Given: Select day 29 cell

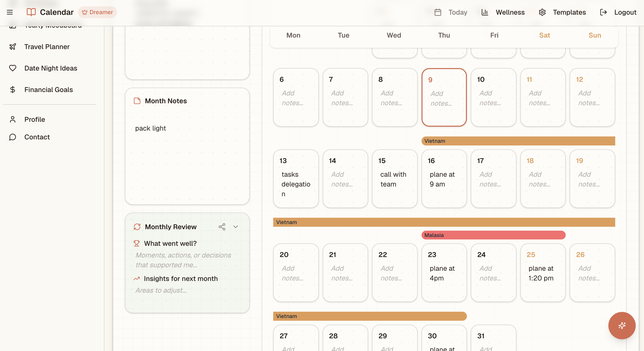Looking at the screenshot, I should tap(394, 338).
